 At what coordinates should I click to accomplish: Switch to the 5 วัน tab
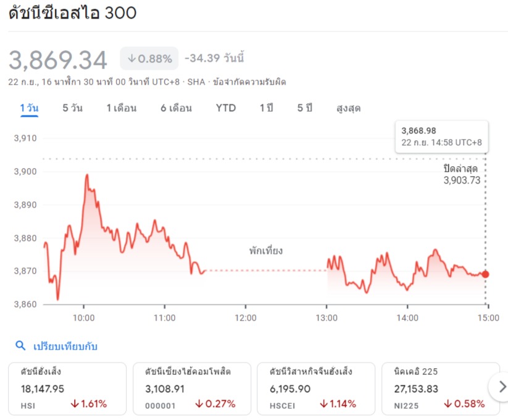click(x=72, y=108)
